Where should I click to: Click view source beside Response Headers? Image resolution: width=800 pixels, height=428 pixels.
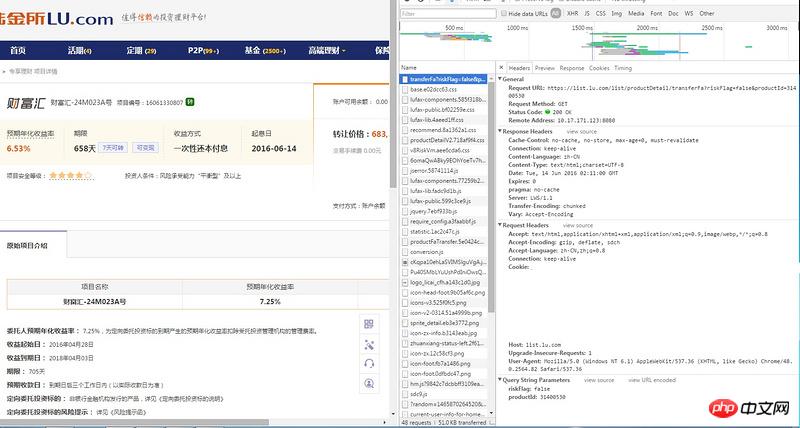[581, 132]
